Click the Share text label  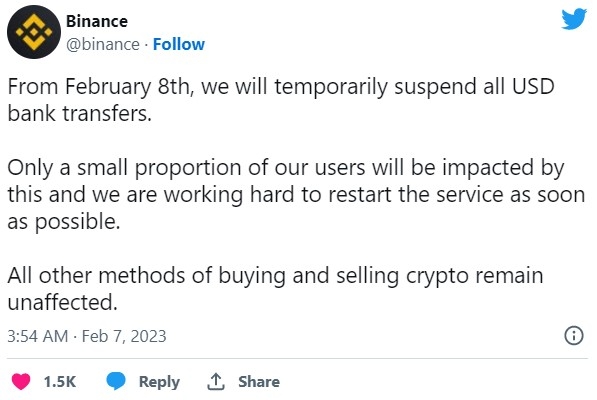pos(259,382)
